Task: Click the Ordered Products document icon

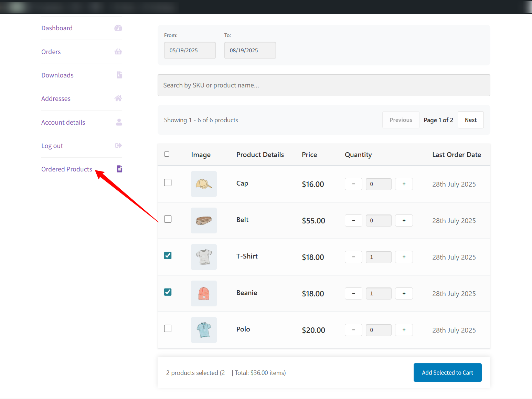Action: coord(119,169)
